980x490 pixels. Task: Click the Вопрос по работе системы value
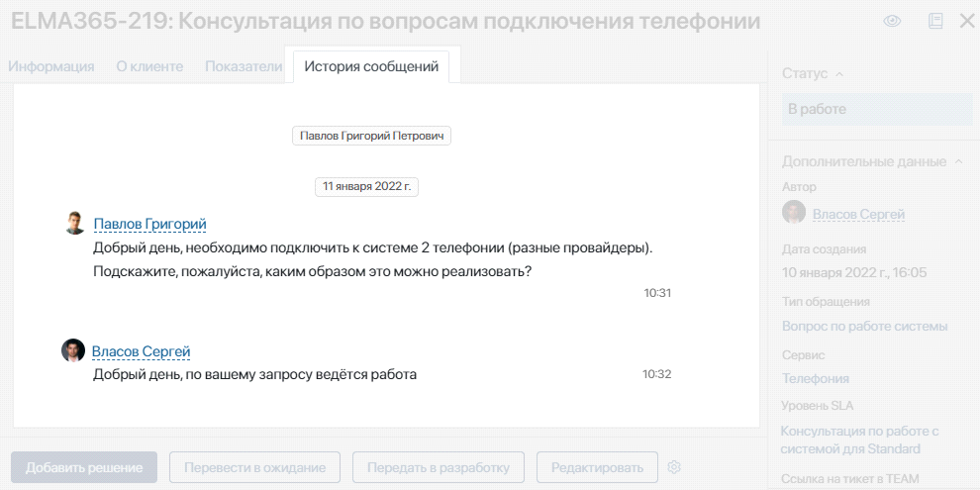click(x=865, y=327)
